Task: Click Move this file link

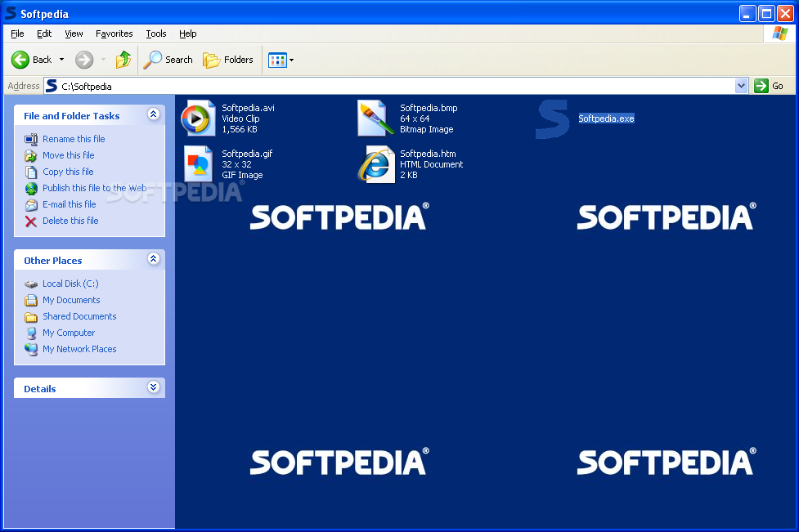Action: pyautogui.click(x=68, y=155)
